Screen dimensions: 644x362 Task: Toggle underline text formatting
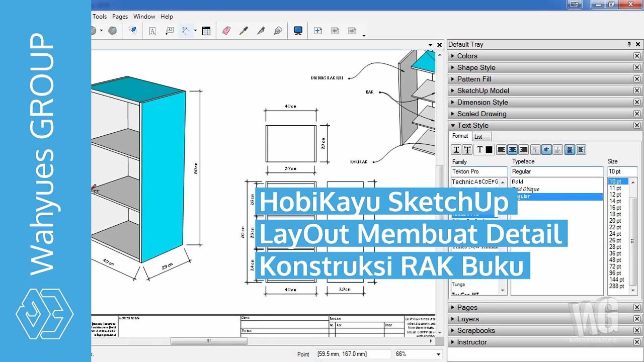[x=456, y=149]
